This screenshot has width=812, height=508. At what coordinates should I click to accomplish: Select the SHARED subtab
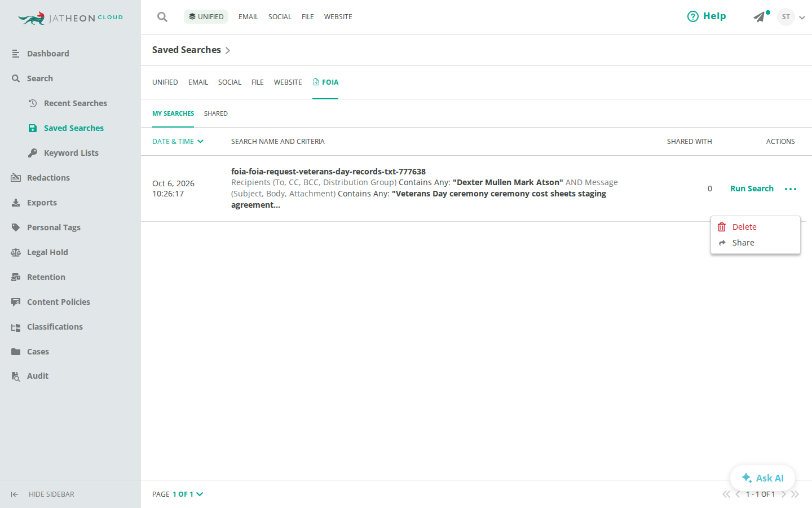click(216, 113)
